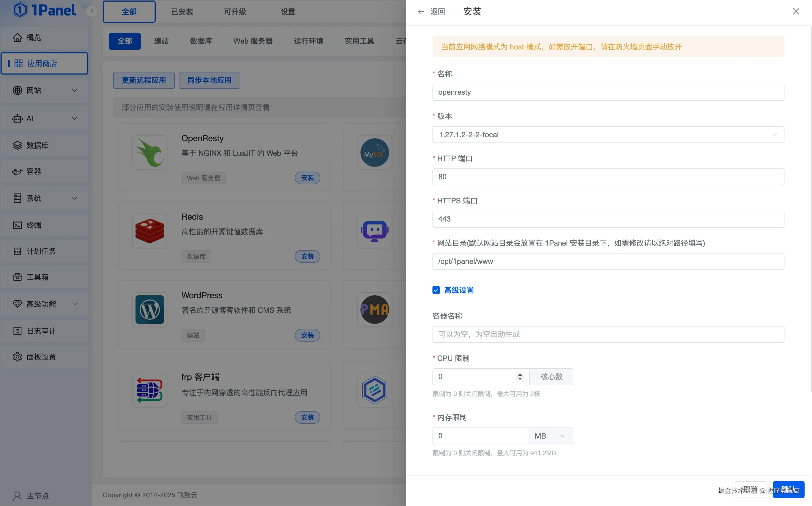The width and height of the screenshot is (812, 506).
Task: Open the 版本 version dropdown
Action: pyautogui.click(x=608, y=135)
